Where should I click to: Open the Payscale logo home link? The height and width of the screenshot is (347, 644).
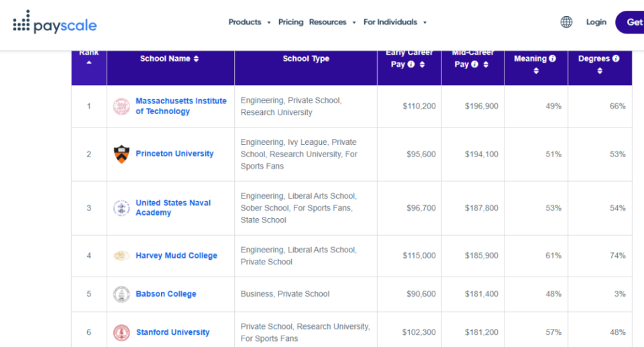[x=54, y=22]
